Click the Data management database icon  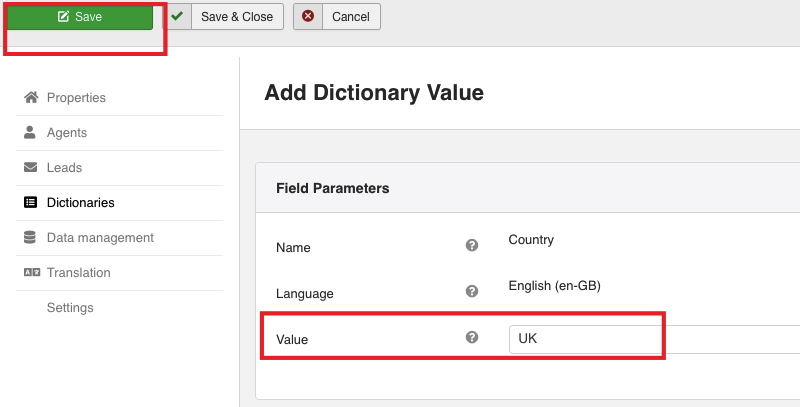click(30, 238)
